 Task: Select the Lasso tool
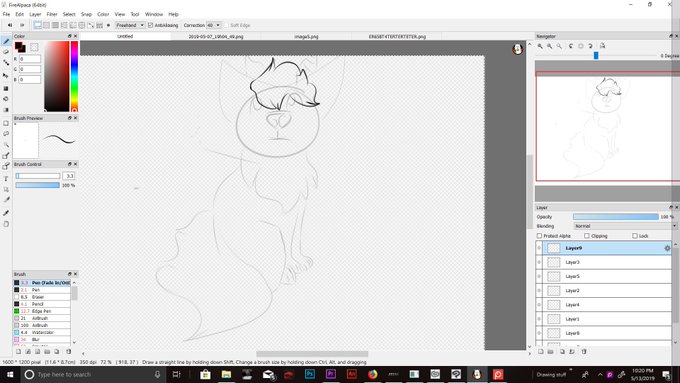[x=6, y=134]
